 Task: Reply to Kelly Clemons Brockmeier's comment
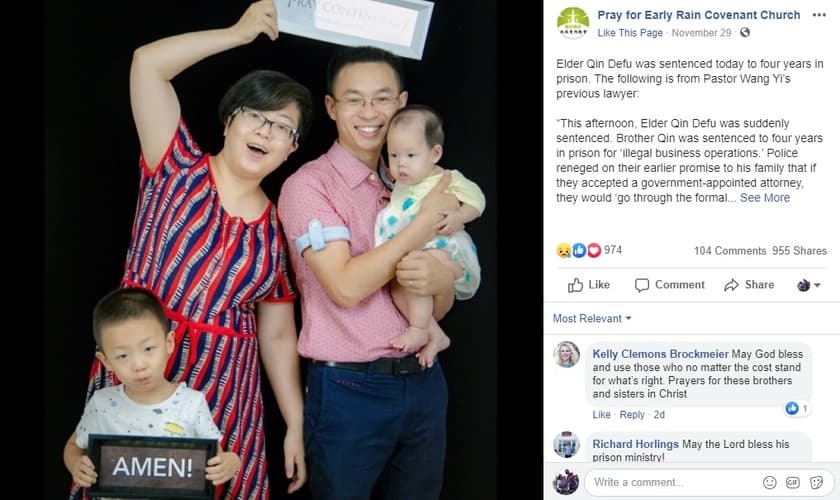(x=632, y=415)
